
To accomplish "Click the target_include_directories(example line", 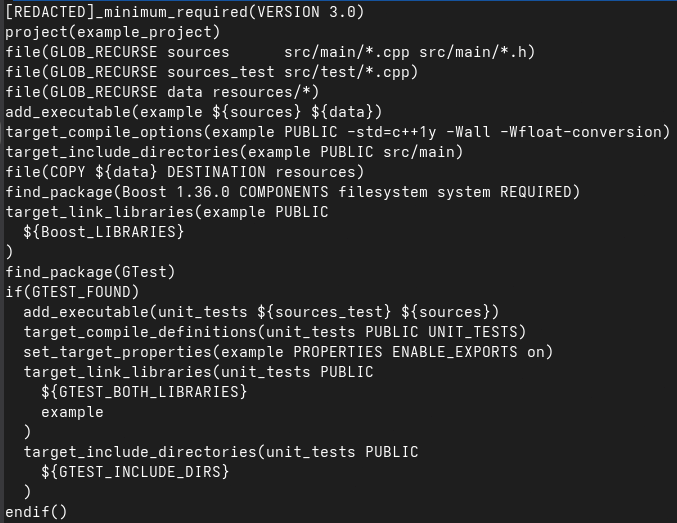I will [234, 152].
